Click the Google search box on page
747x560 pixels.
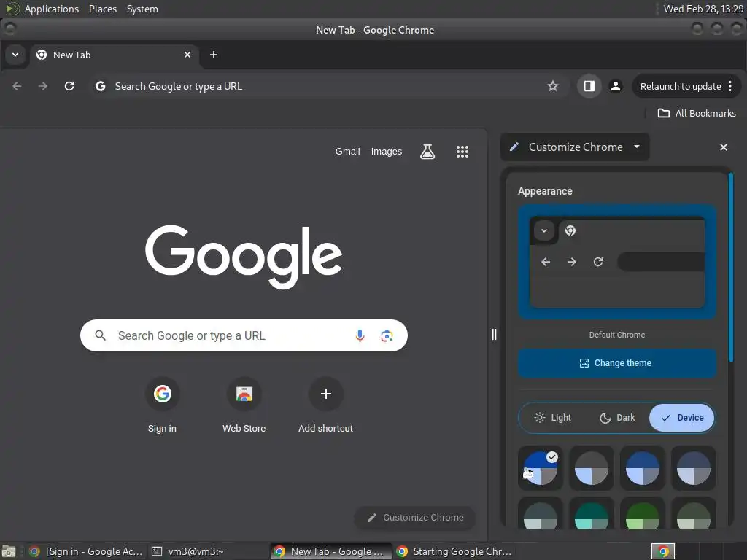pos(244,335)
